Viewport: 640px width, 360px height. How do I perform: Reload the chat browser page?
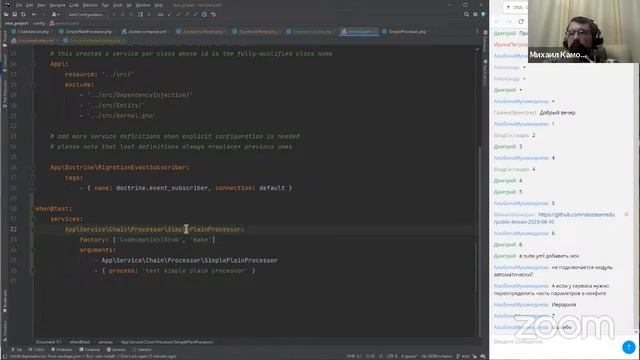pyautogui.click(x=521, y=22)
